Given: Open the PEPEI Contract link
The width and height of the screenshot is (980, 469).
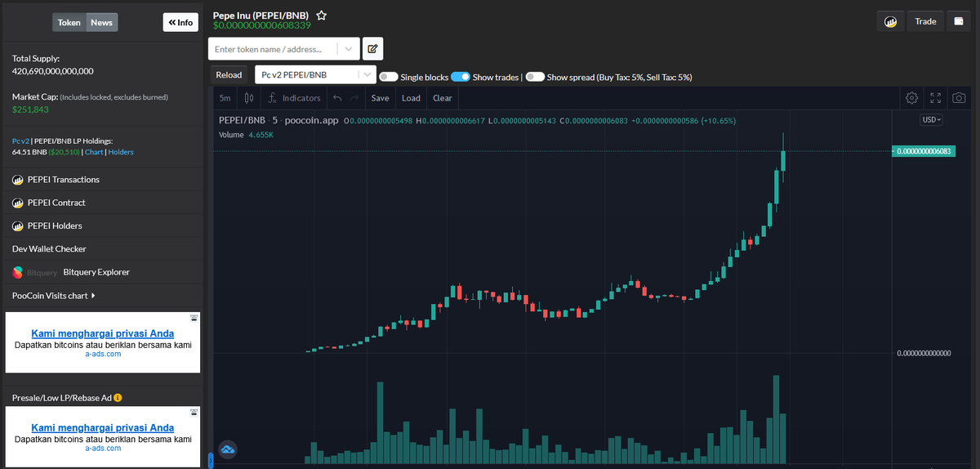Looking at the screenshot, I should coord(56,203).
